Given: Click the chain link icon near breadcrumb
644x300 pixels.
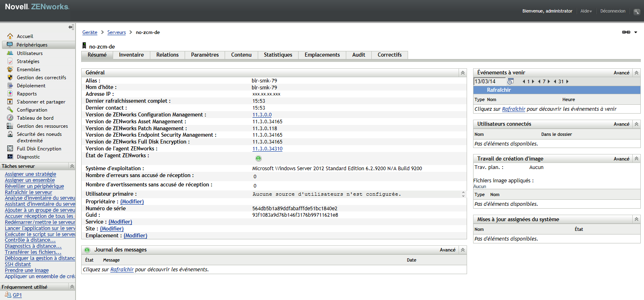Looking at the screenshot, I should point(626,32).
